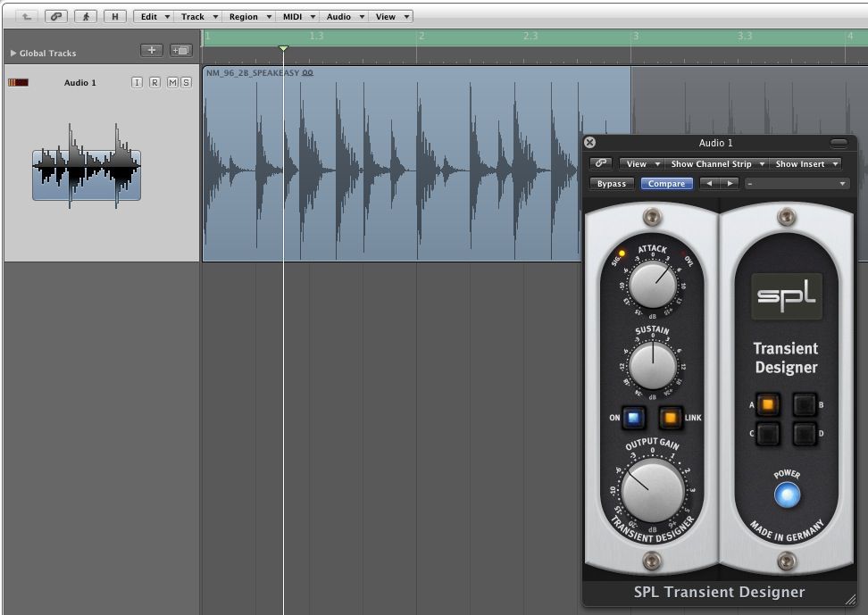Image resolution: width=868 pixels, height=615 pixels.
Task: Select the Audio 1 track waveform icon
Action: 87,167
